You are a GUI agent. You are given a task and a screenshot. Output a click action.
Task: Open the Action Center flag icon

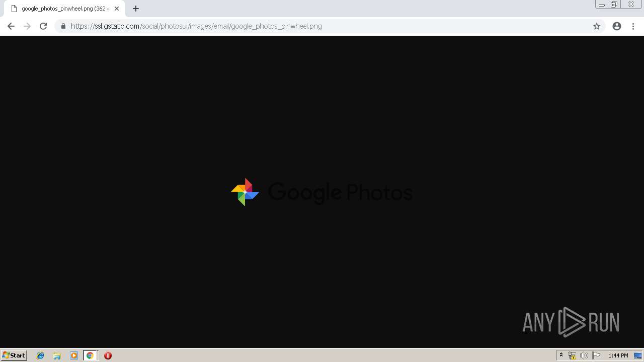point(596,355)
